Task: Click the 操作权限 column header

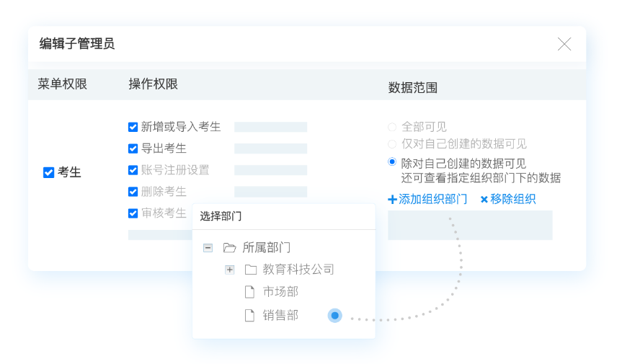Action: coord(153,84)
